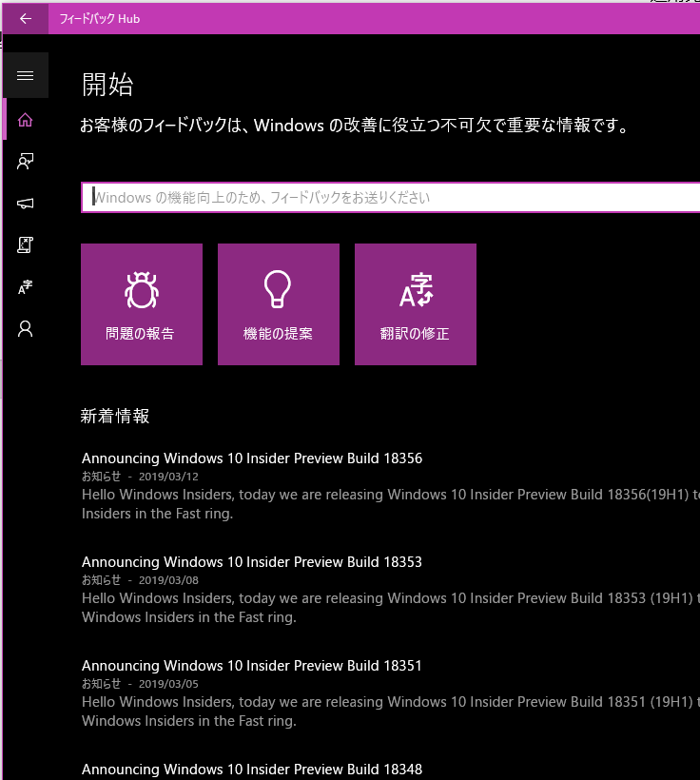Expand the hamburger navigation menu
Viewport: 700px width, 780px height.
(x=26, y=75)
